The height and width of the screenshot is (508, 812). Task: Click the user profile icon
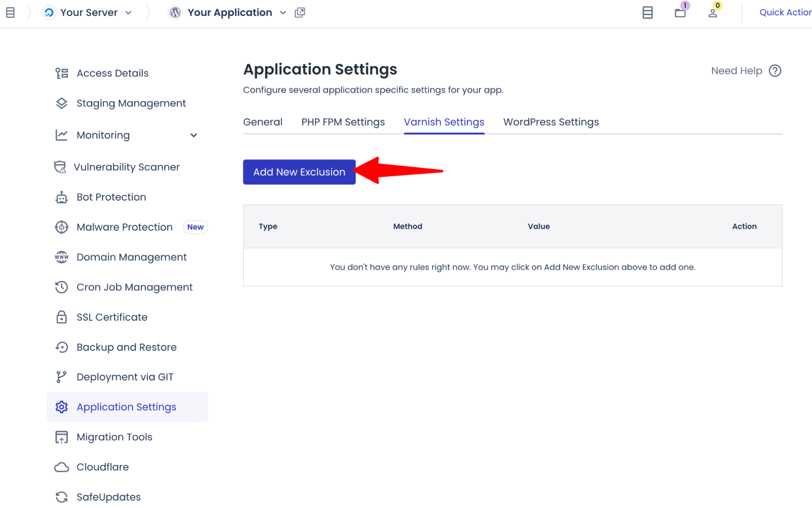click(x=712, y=12)
